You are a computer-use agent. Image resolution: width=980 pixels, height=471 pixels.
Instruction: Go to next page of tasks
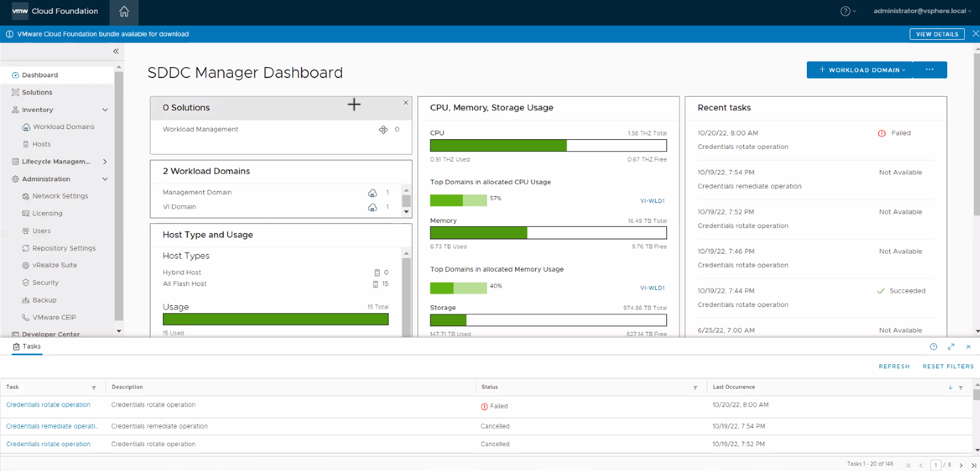961,466
